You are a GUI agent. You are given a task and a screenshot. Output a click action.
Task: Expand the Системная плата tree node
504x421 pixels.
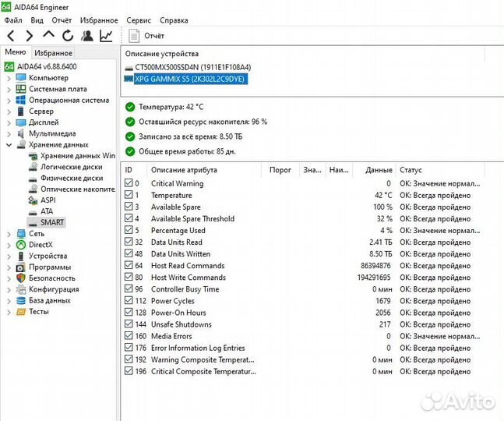[9, 90]
